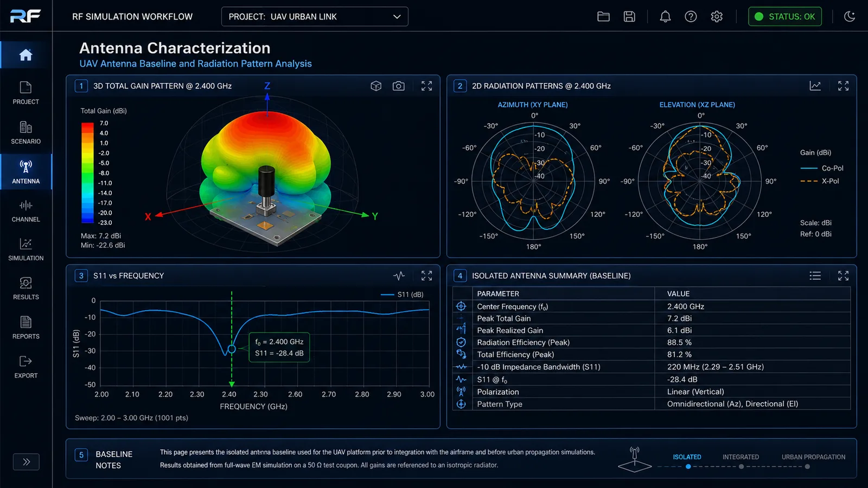Go to Home in the sidebar
868x488 pixels.
25,55
